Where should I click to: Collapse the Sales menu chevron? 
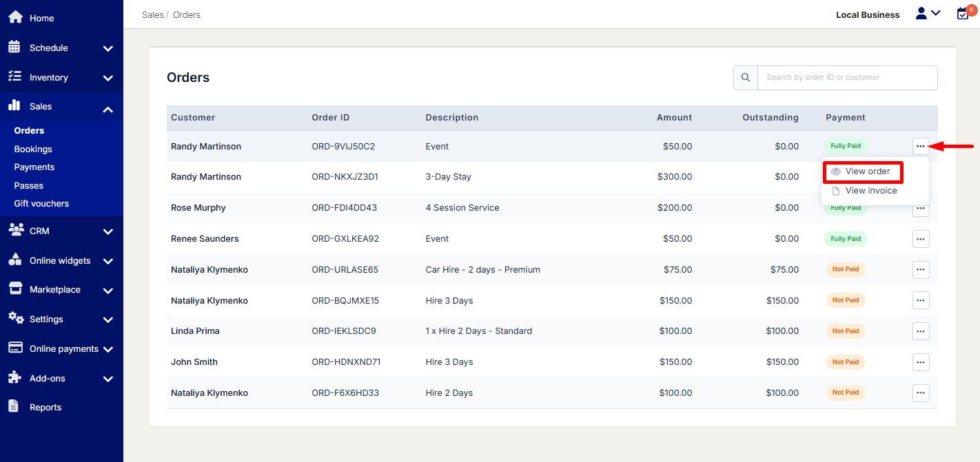point(108,108)
